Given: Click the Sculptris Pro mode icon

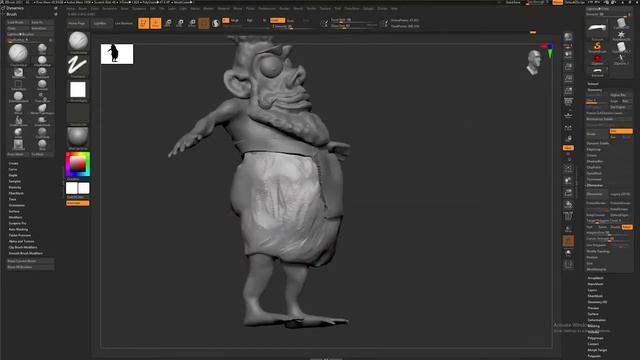Looking at the screenshot, I should pos(216,23).
